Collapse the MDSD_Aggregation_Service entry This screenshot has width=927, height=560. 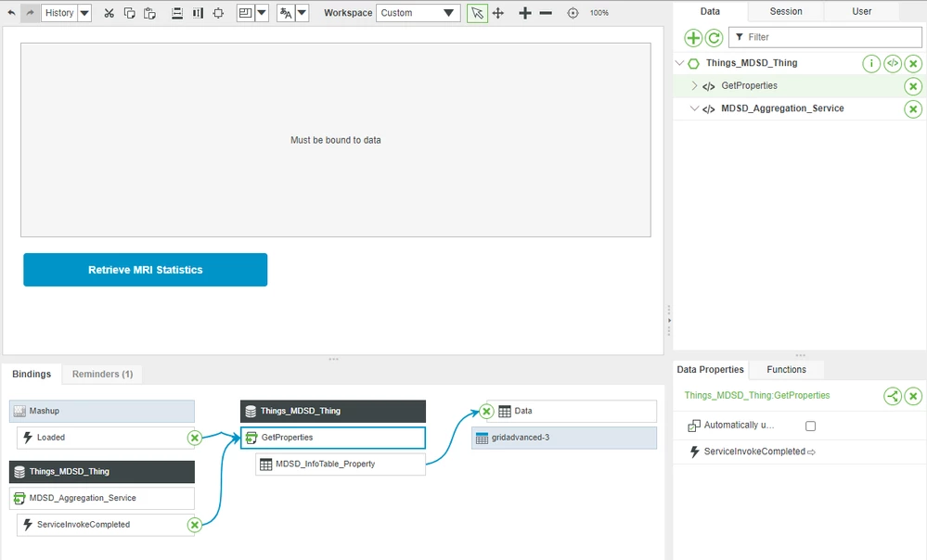pos(693,108)
